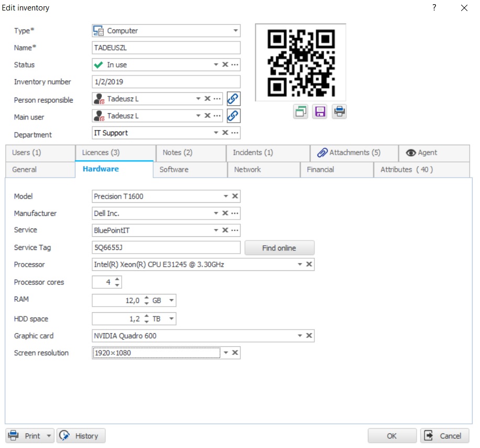The width and height of the screenshot is (480, 448).
Task: Clear the Service field
Action: pos(225,230)
